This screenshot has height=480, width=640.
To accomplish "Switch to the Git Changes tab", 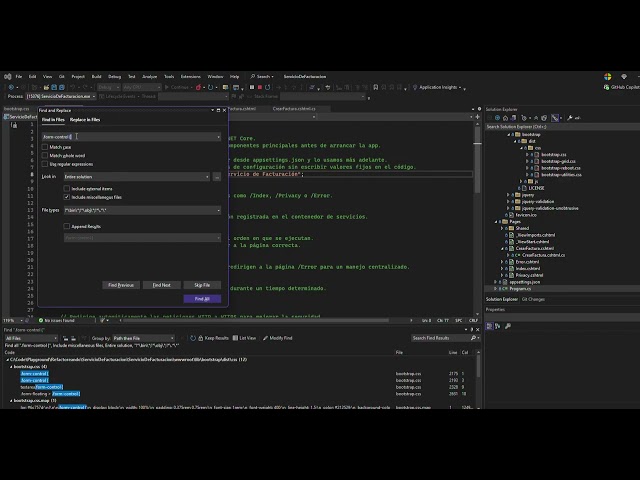I will (533, 300).
